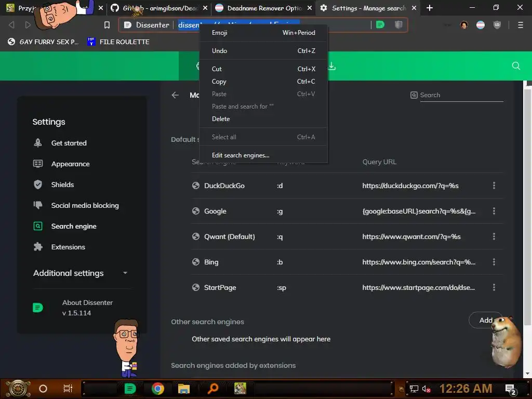Click the Dissenter logo next to About Dissenter
This screenshot has width=532, height=399.
[37, 308]
